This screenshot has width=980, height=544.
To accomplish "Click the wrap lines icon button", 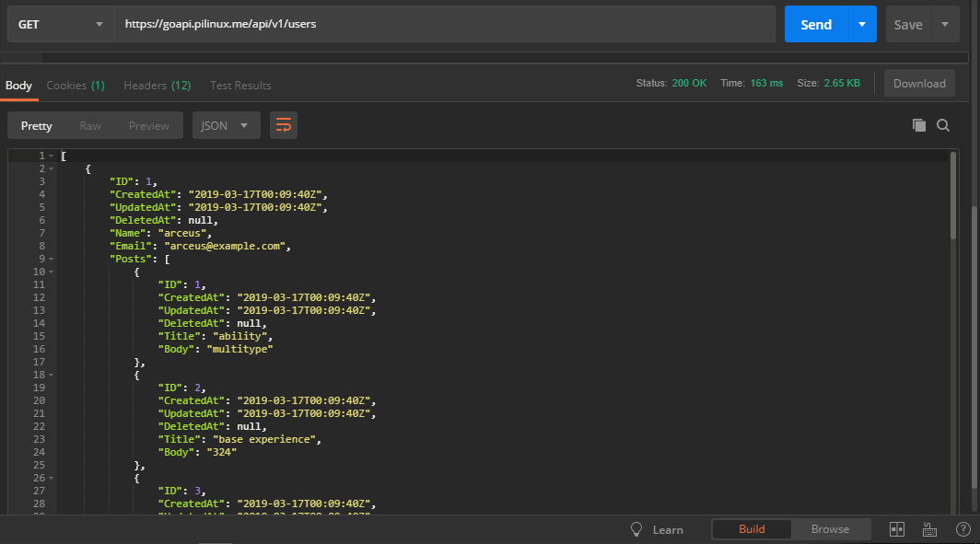I will [283, 125].
